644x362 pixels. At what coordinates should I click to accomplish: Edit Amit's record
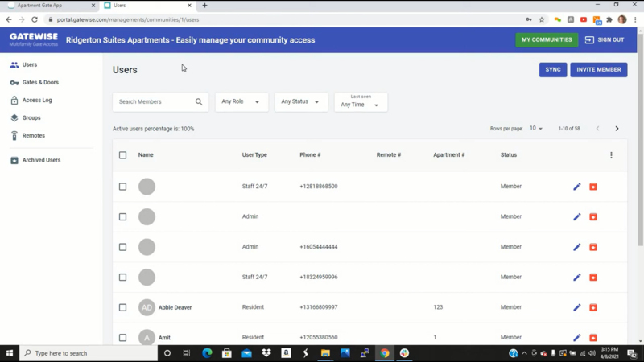click(x=577, y=338)
